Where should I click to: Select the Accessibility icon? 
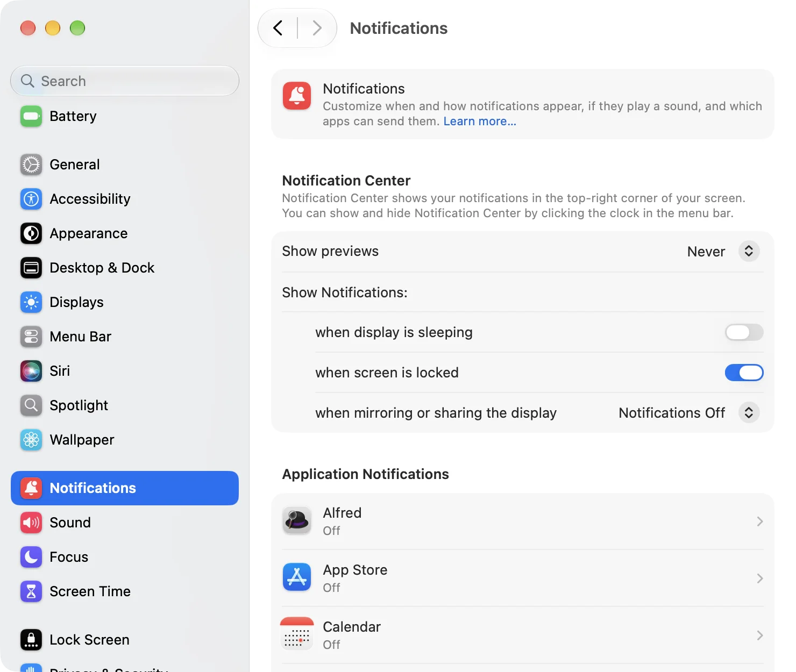(x=31, y=199)
